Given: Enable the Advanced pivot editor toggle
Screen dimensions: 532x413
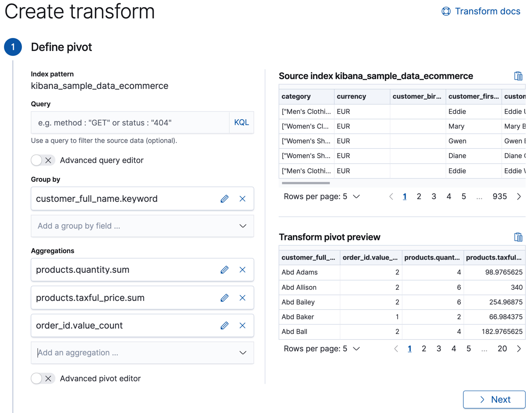Looking at the screenshot, I should pyautogui.click(x=42, y=378).
